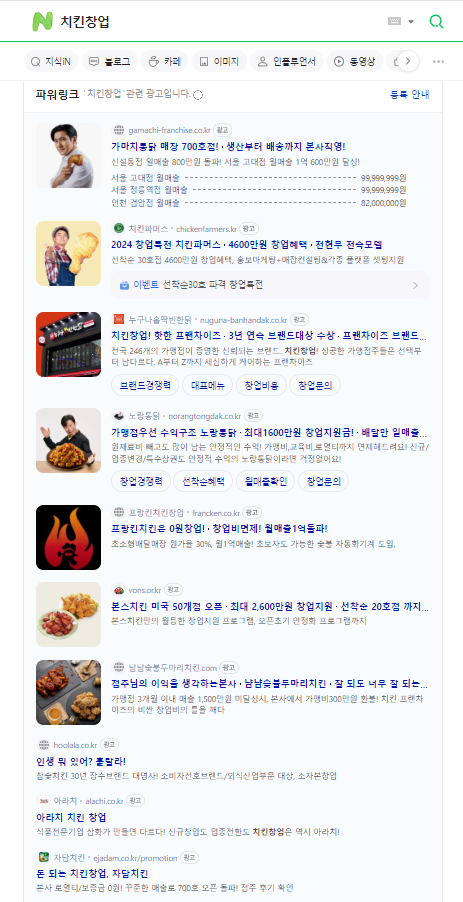Viewport: 463px width, 902px height.
Task: Click the 자담치킨 favicon icon
Action: [44, 857]
